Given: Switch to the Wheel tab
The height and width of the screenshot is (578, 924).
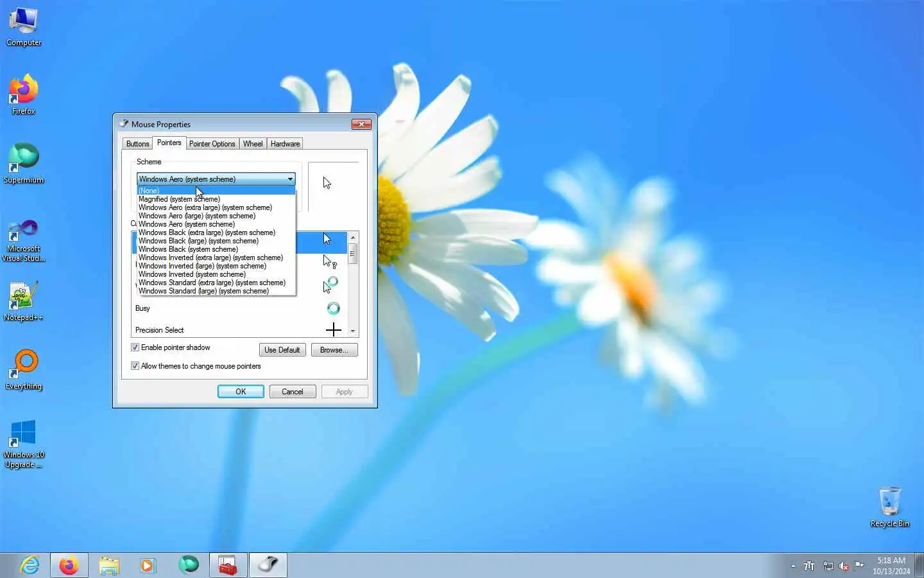Looking at the screenshot, I should 253,144.
